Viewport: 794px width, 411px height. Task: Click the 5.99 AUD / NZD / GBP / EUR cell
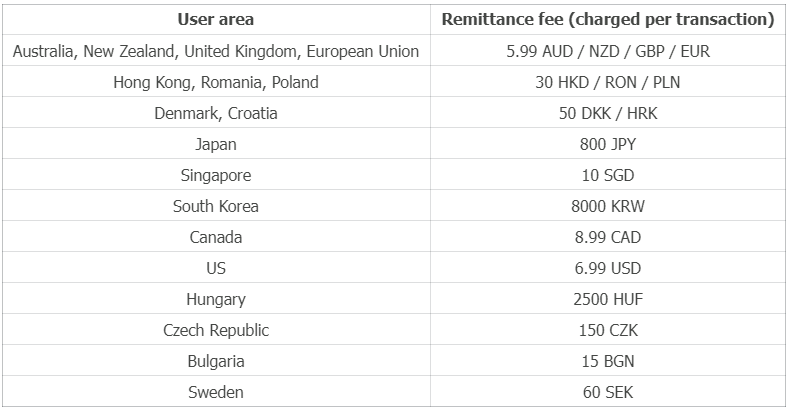click(x=608, y=51)
